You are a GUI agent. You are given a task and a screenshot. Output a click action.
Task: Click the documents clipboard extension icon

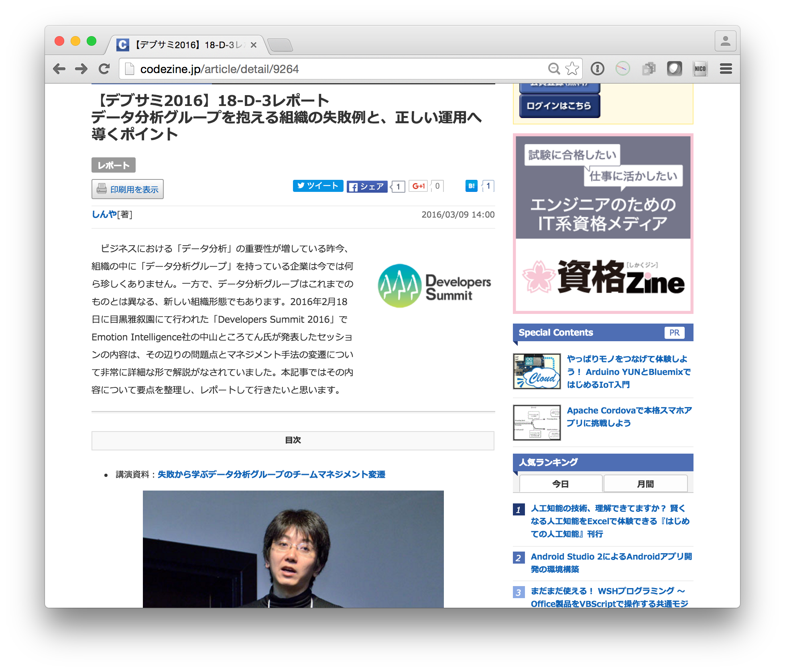(x=649, y=69)
